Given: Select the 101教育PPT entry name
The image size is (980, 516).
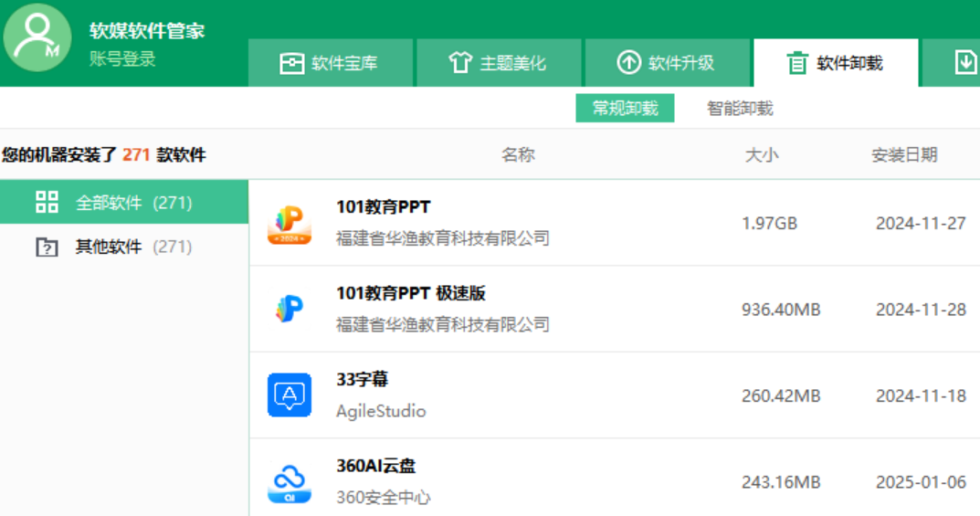Looking at the screenshot, I should 383,206.
